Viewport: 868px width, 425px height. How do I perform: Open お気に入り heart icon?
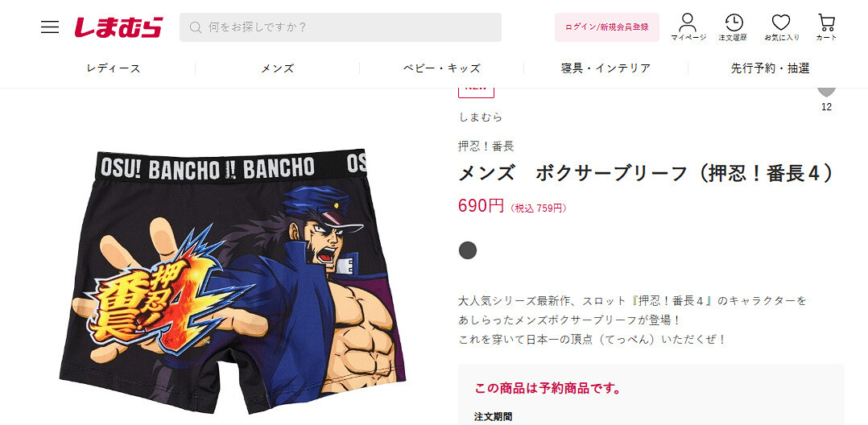[x=781, y=27]
